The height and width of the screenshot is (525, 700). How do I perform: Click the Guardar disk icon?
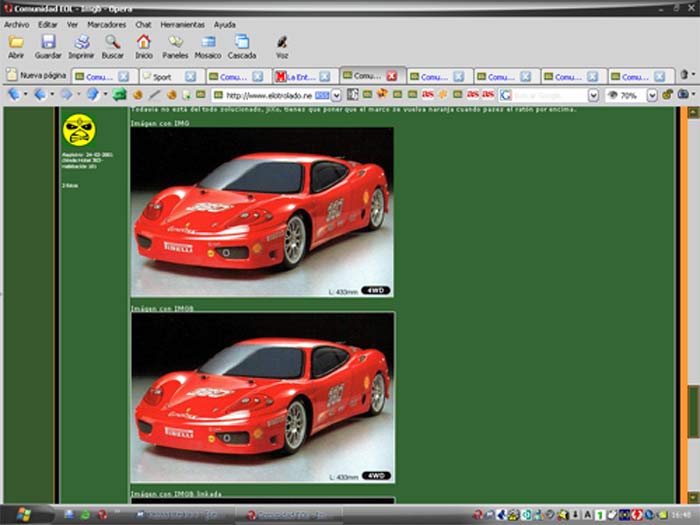click(x=48, y=42)
